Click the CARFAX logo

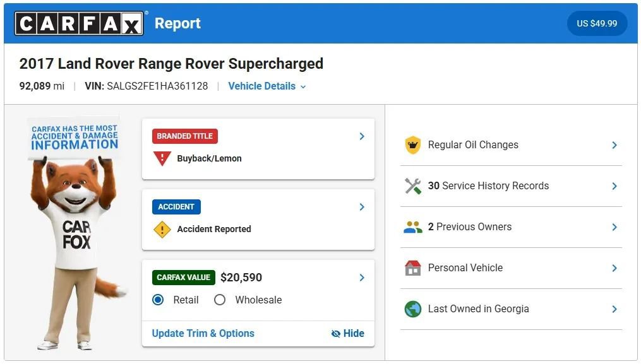[79, 23]
